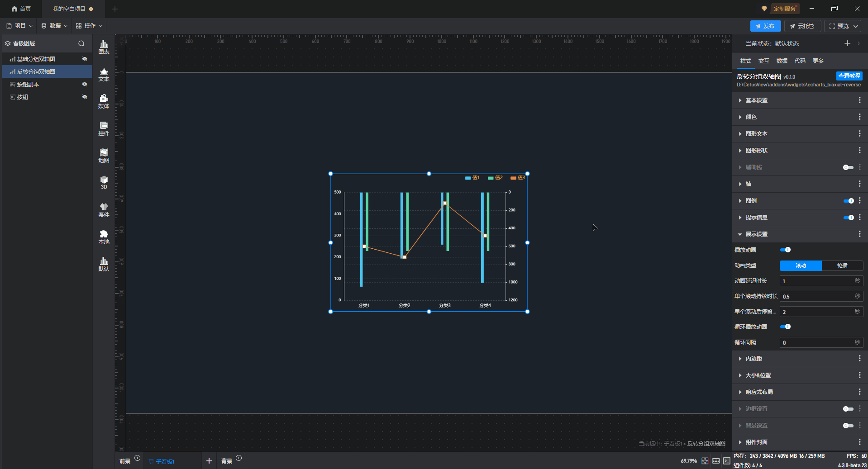Open the 套件 kit components icon
Screen dimensions: 868x469
[104, 210]
